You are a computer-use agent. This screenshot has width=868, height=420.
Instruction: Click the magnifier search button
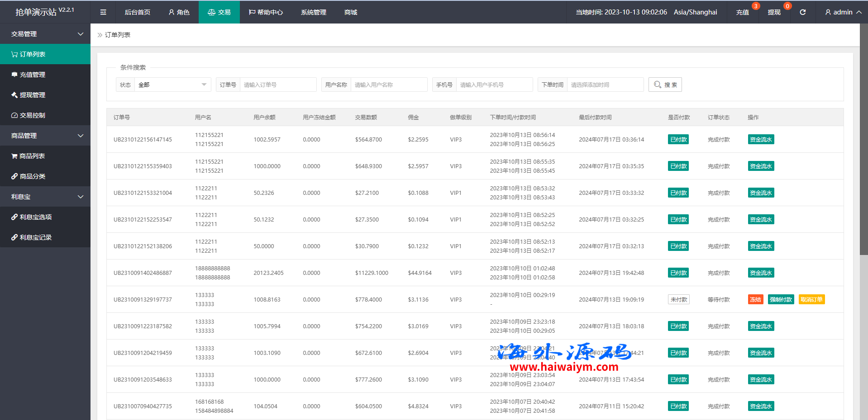point(665,85)
